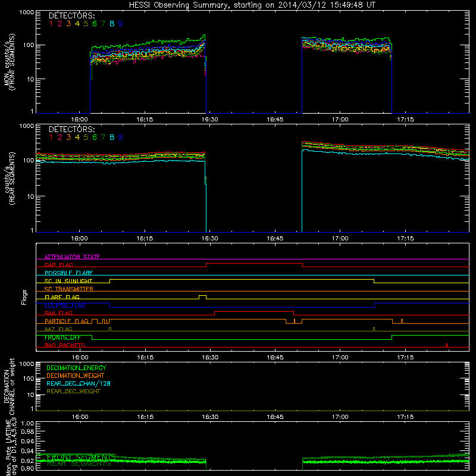Screen dimensions: 476x476
Task: Click the DECIMATION_WEIGHT legend entry
Action: (76, 376)
